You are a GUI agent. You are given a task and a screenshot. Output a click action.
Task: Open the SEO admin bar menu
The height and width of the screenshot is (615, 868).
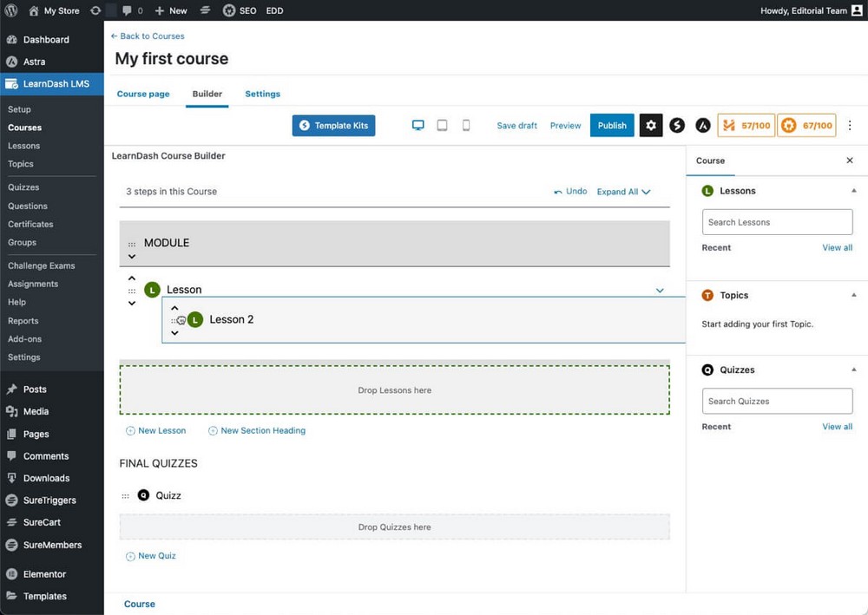point(240,10)
